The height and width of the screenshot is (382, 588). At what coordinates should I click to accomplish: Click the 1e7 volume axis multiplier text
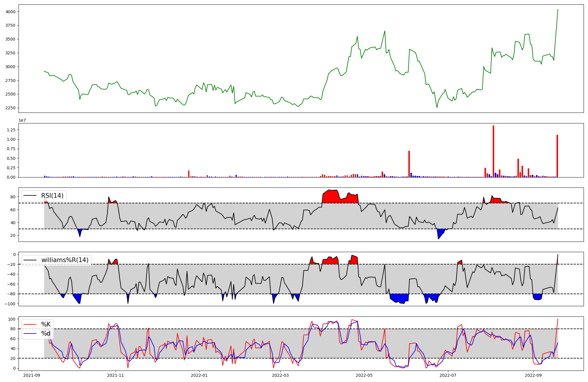pyautogui.click(x=22, y=120)
